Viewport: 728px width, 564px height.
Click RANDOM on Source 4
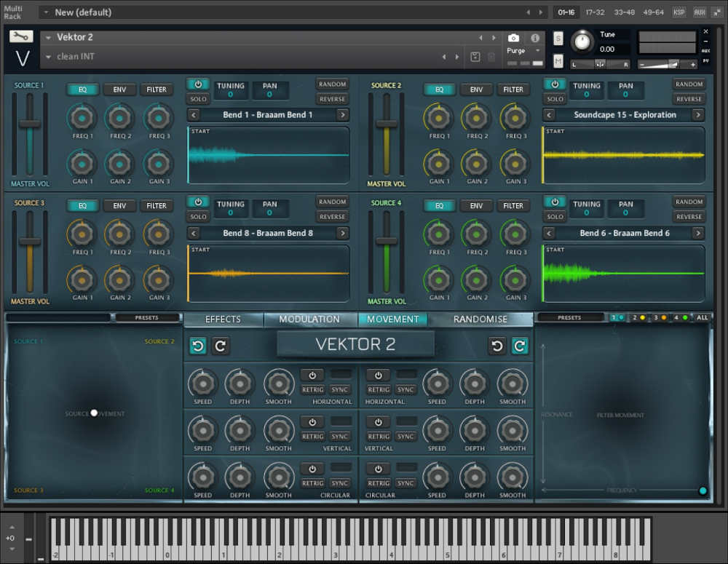(689, 202)
